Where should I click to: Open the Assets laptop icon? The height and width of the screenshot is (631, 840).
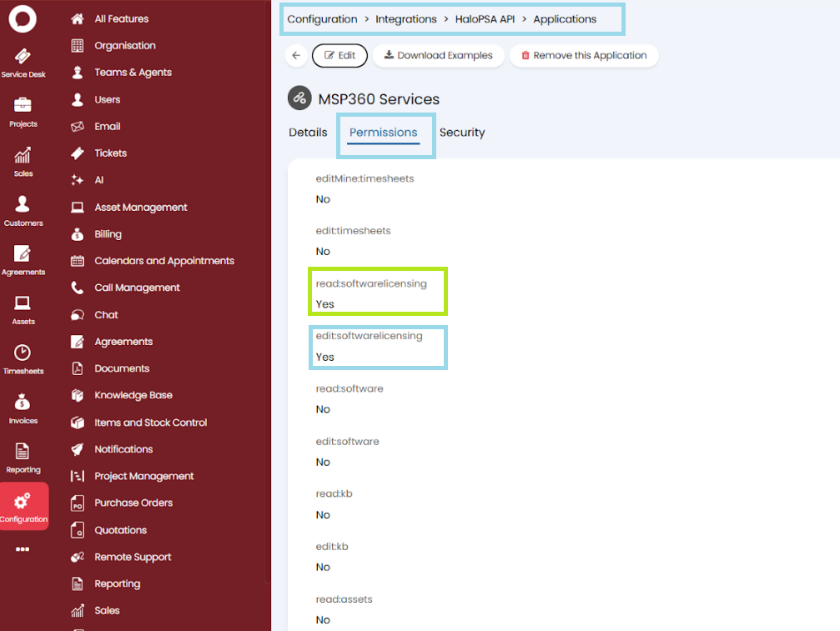coord(23,303)
